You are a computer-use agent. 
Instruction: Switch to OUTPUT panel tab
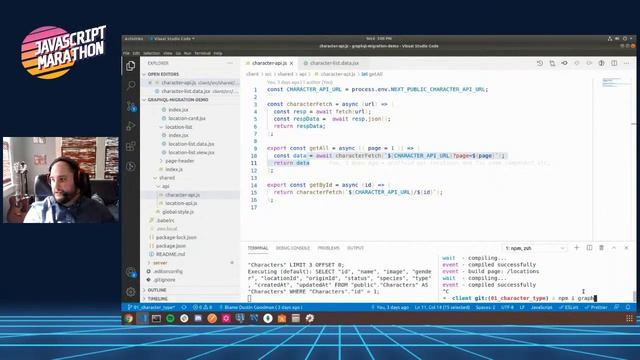(x=355, y=248)
